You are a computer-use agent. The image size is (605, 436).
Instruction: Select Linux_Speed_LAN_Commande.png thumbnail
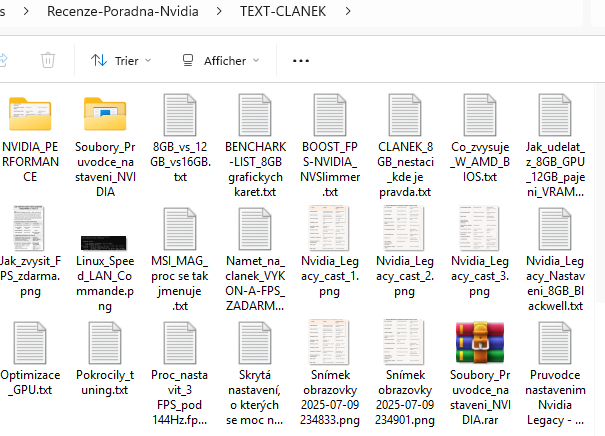pos(104,243)
